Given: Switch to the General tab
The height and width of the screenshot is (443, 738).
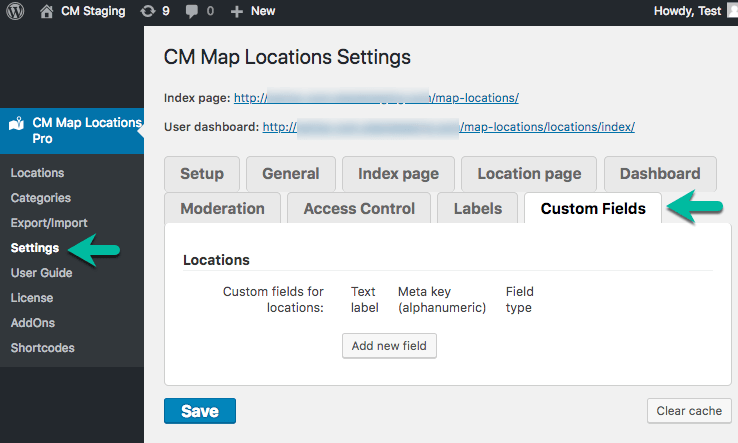Looking at the screenshot, I should click(290, 173).
